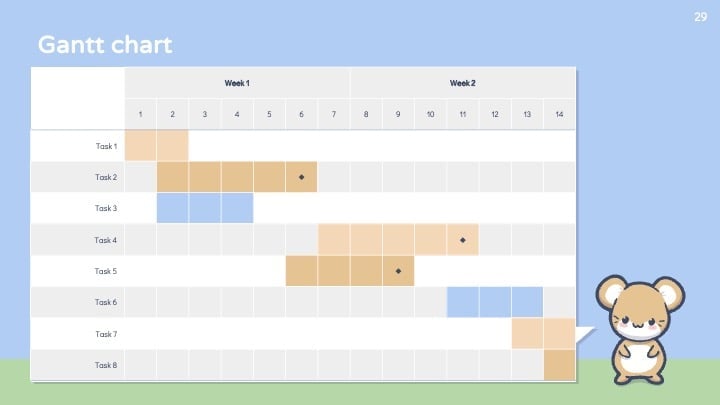Click the slide number 29

pos(701,17)
